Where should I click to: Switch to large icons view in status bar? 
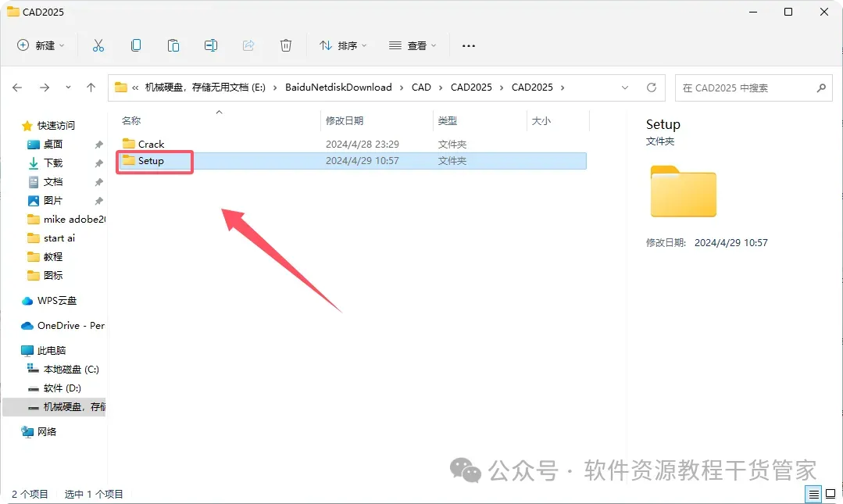(x=830, y=494)
